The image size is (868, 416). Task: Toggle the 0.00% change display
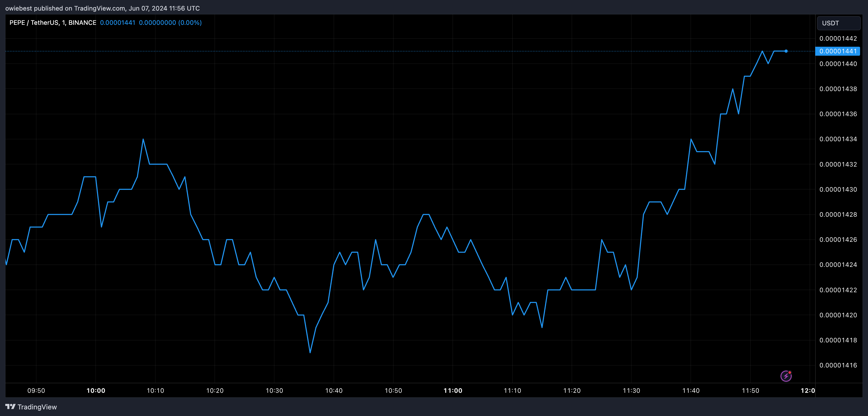[191, 22]
